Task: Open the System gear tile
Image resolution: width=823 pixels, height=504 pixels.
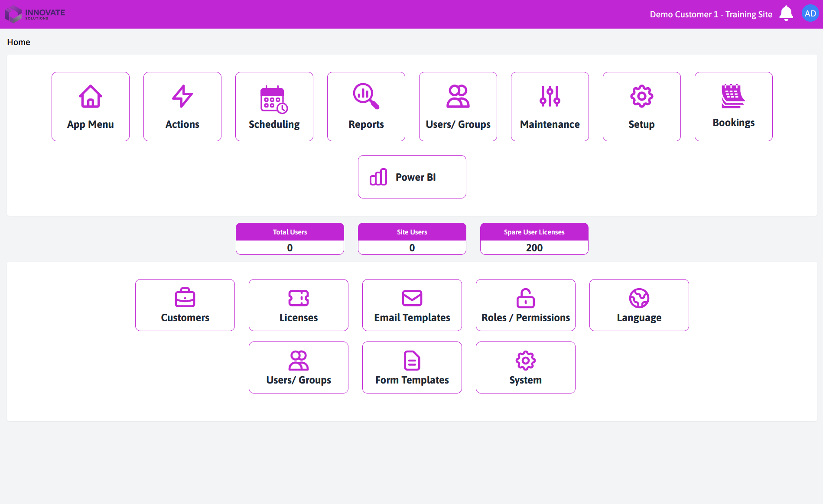Action: click(x=526, y=367)
